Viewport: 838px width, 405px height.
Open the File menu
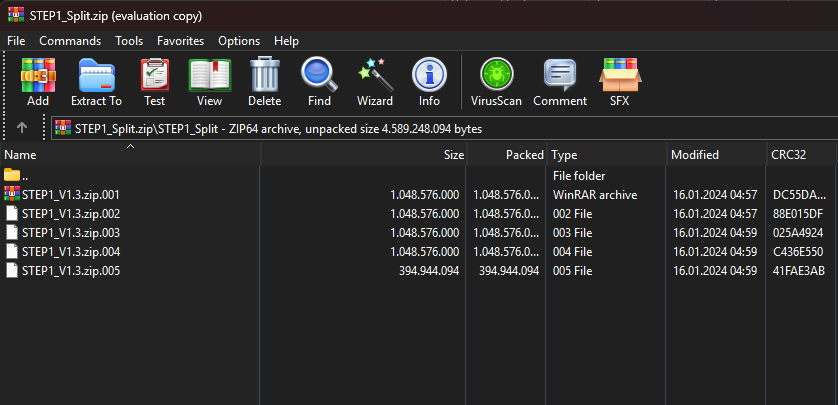[x=16, y=41]
